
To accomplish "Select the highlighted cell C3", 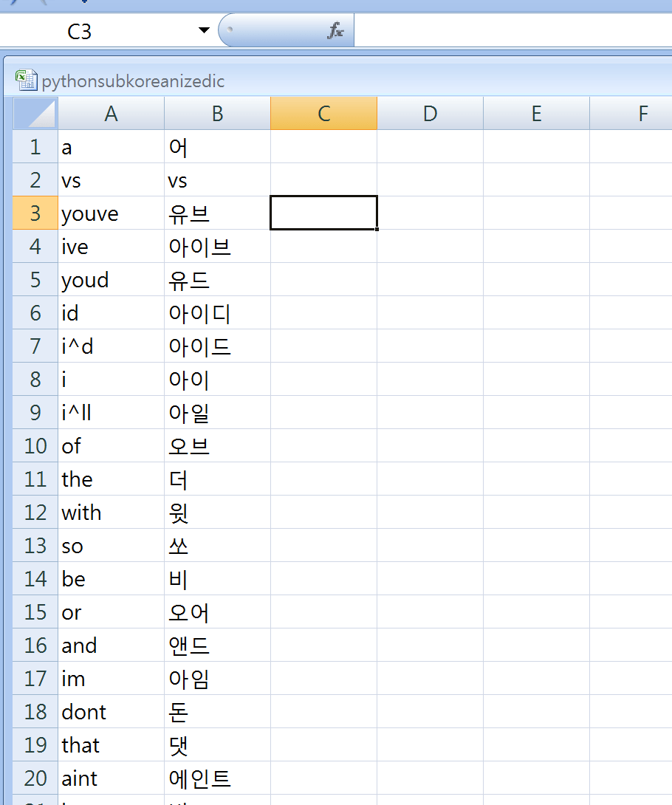I will pos(323,213).
